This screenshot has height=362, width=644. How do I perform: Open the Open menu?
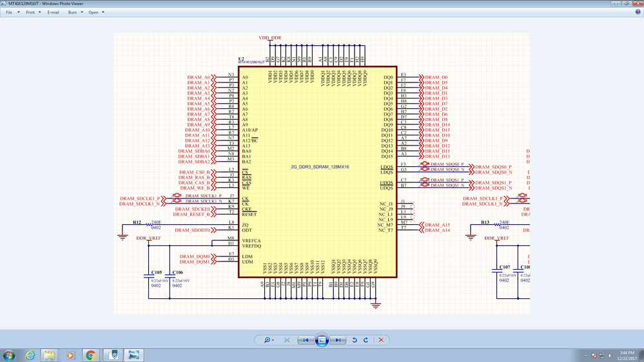[93, 12]
